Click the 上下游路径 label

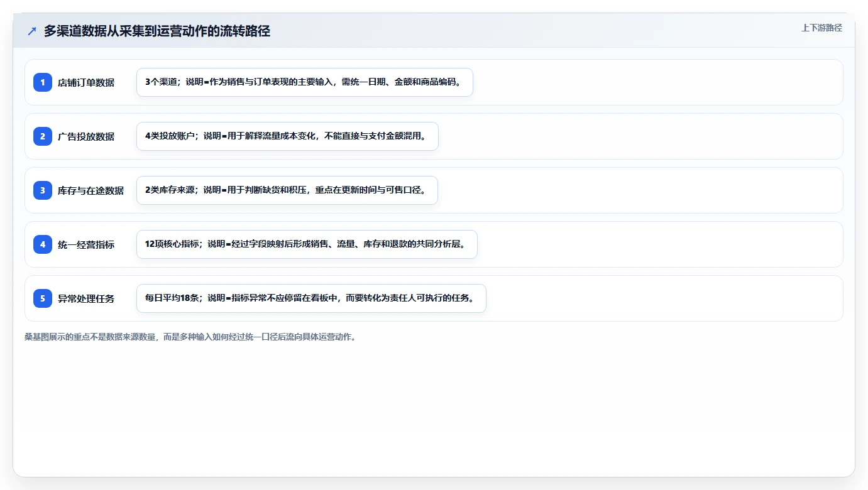(x=821, y=28)
